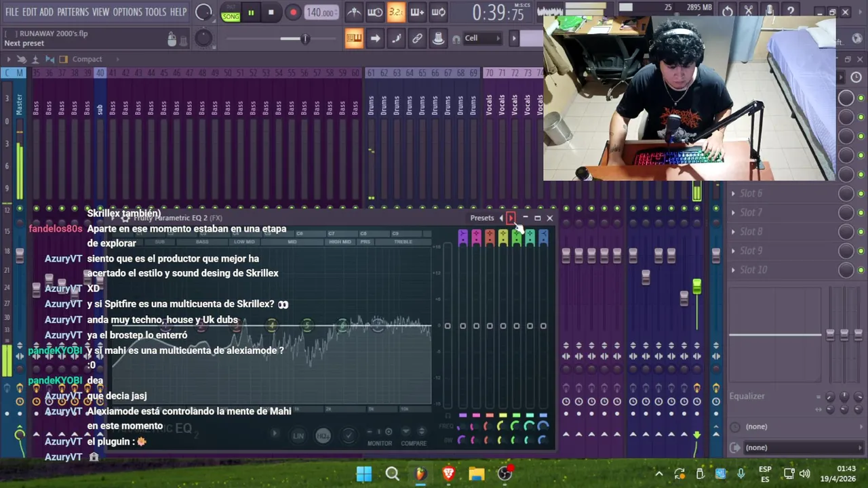This screenshot has width=868, height=488.
Task: Click FL Studio taskbar icon
Action: tap(420, 474)
